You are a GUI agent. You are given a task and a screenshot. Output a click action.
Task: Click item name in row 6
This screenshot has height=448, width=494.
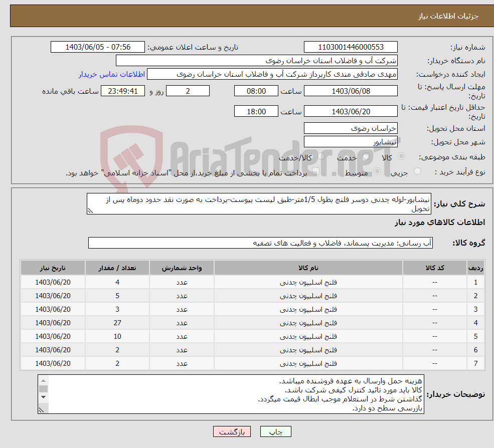click(x=308, y=350)
